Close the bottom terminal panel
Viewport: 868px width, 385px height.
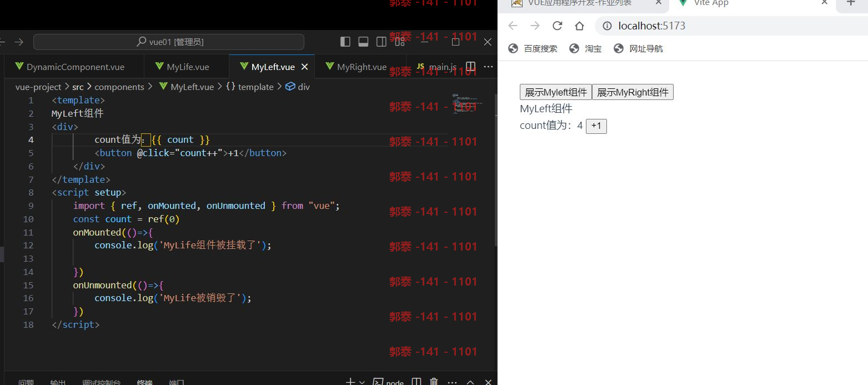[488, 382]
